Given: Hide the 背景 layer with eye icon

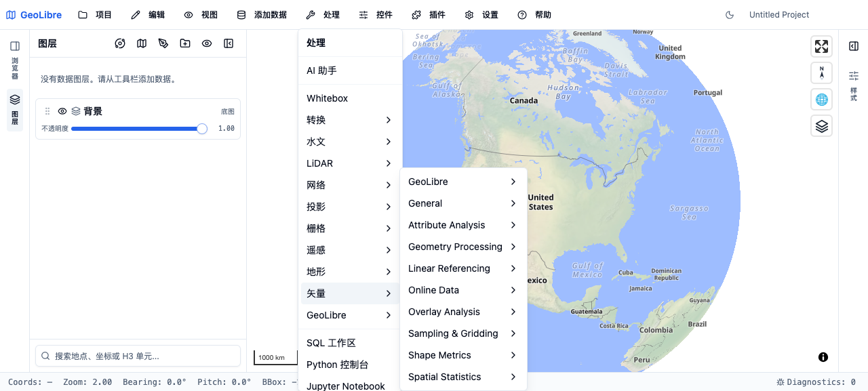Looking at the screenshot, I should point(62,111).
